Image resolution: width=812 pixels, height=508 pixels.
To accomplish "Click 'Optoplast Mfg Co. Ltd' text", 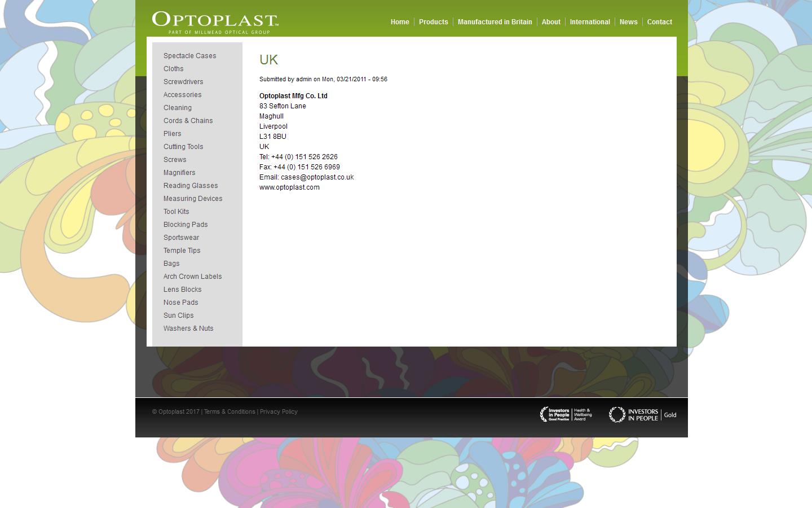I will (293, 96).
